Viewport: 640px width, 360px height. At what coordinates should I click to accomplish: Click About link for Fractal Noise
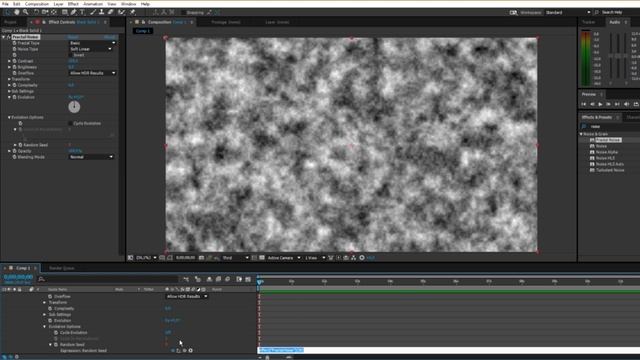click(109, 37)
